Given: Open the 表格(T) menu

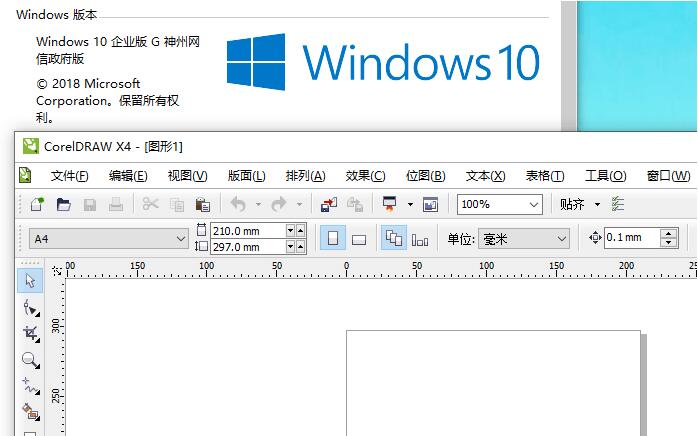Looking at the screenshot, I should point(545,176).
